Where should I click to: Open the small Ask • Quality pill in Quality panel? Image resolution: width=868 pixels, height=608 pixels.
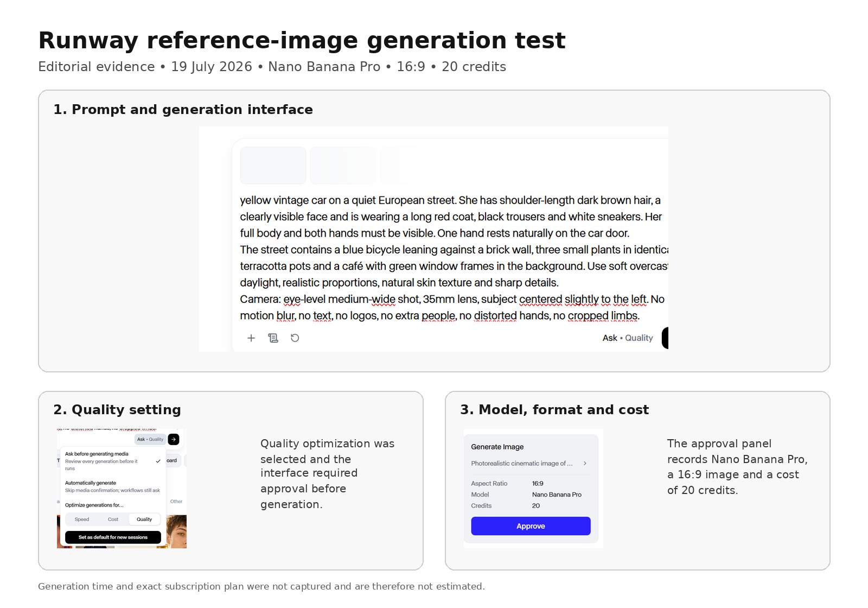pos(150,439)
